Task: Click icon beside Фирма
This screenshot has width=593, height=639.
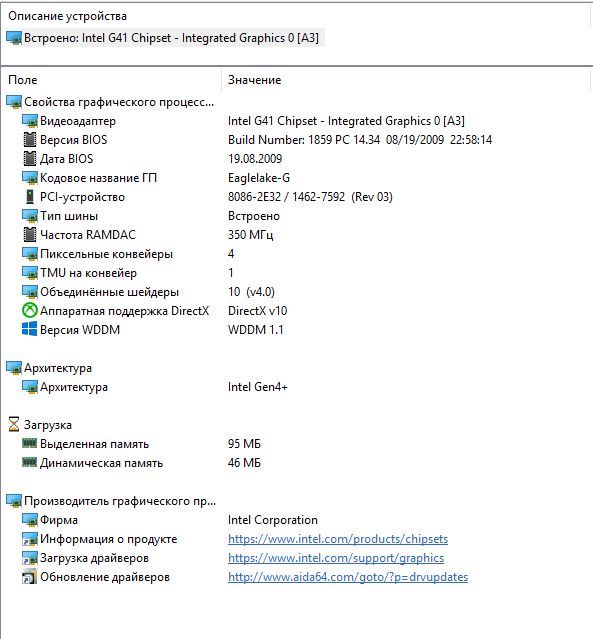Action: (x=30, y=520)
